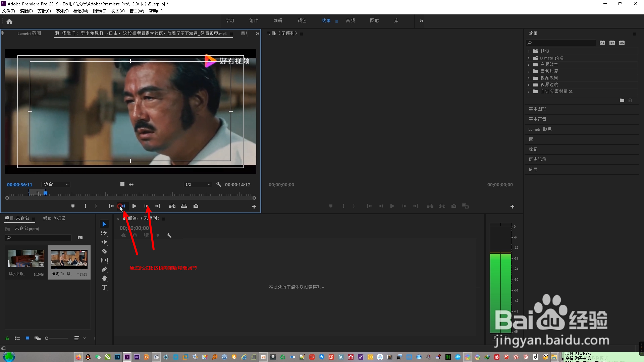Click Drag Video Only filmstrip icon

click(x=122, y=184)
